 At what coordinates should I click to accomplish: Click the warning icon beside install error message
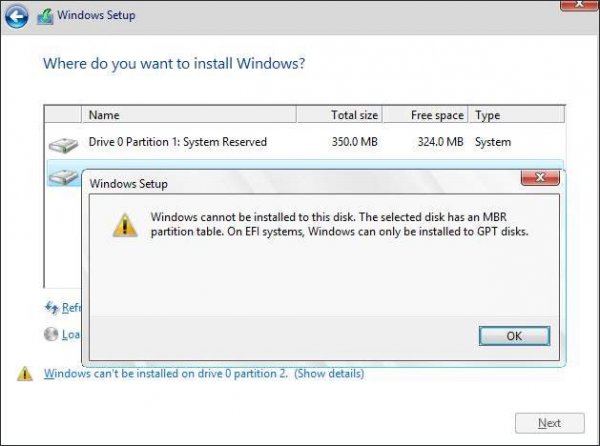25,374
